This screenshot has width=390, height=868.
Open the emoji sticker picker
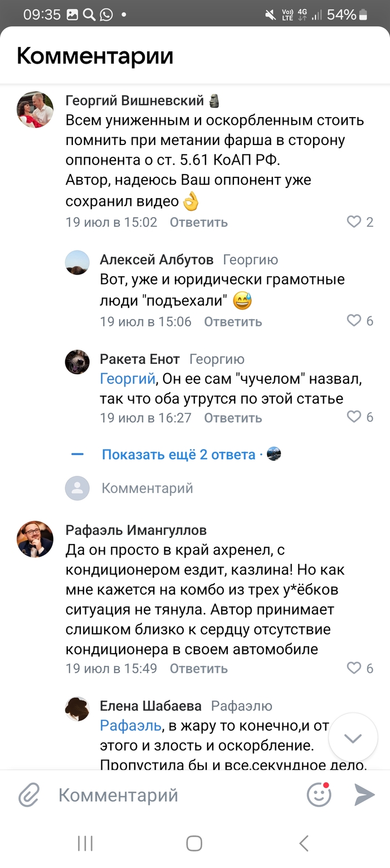click(x=319, y=795)
